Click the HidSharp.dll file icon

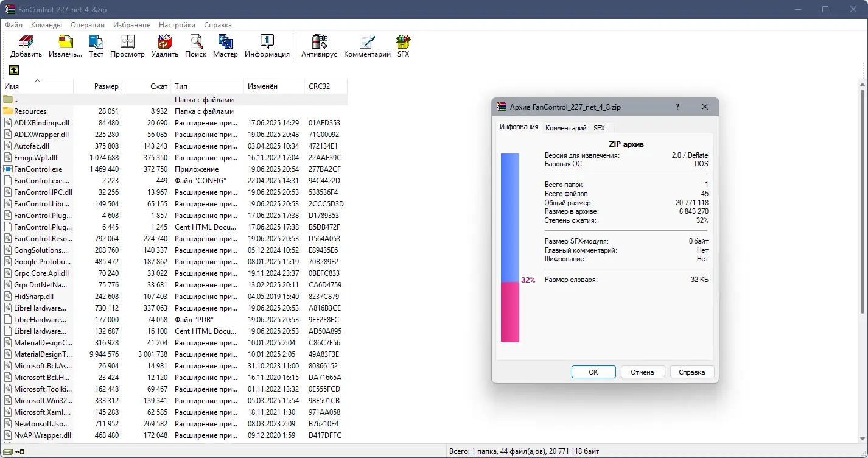click(8, 296)
